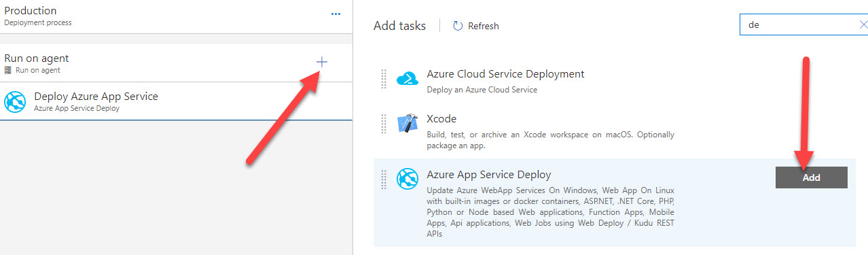868x255 pixels.
Task: Open the Production environment ellipsis menu
Action: coord(336,14)
